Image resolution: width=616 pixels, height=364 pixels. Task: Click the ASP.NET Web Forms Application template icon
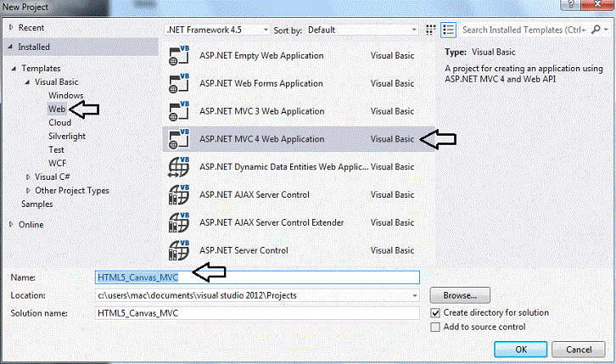(x=179, y=83)
